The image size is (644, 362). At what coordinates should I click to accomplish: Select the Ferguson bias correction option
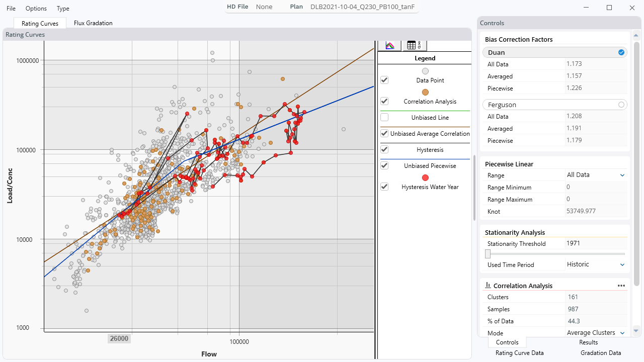[x=621, y=105]
